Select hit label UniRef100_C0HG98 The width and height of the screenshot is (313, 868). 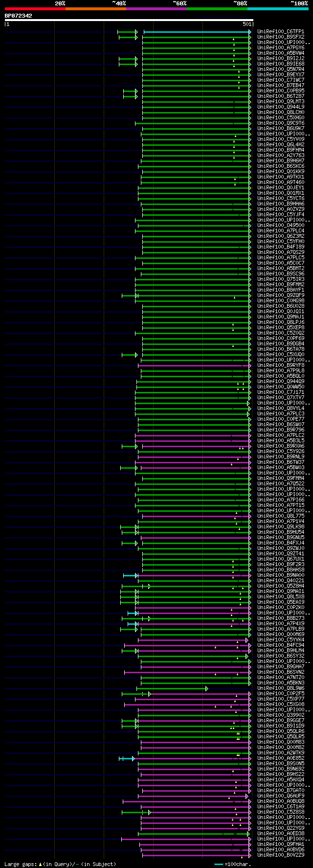coord(281,300)
